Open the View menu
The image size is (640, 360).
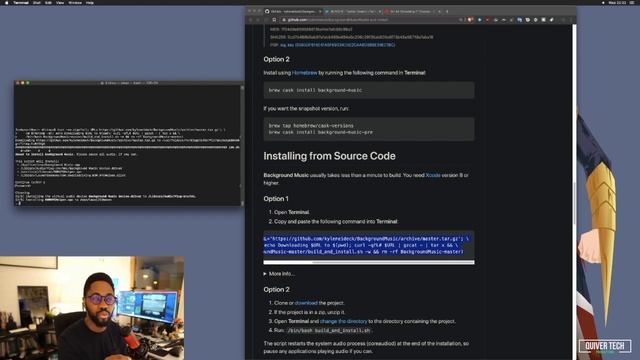60,2
